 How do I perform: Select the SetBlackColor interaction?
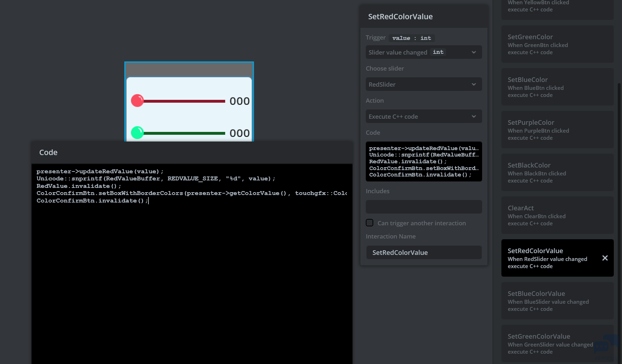pyautogui.click(x=557, y=173)
